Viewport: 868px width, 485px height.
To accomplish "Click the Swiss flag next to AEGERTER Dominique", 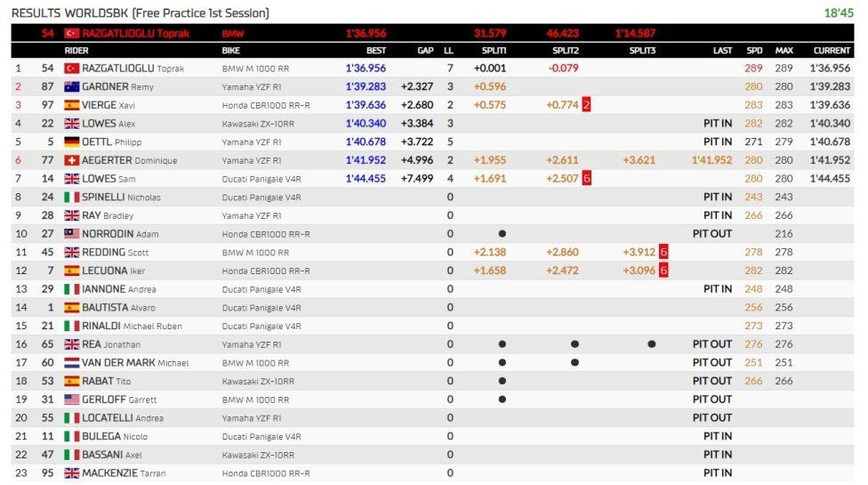I will tap(71, 160).
